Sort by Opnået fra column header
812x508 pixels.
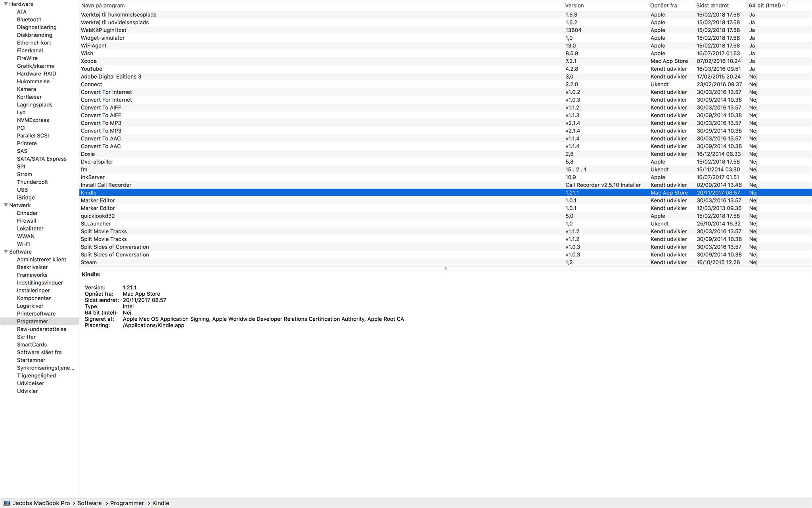click(x=664, y=6)
